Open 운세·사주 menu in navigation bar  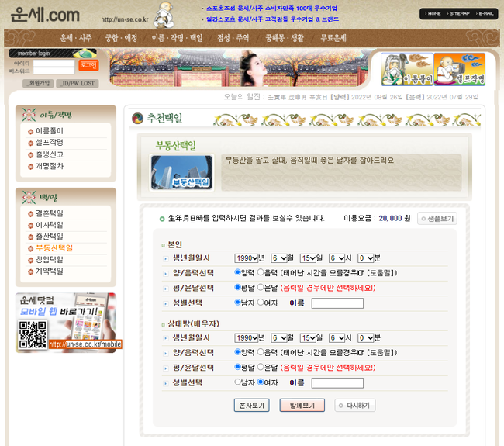(76, 38)
